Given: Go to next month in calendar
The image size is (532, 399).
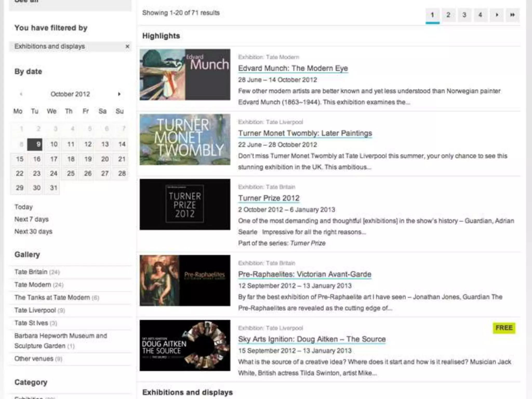Looking at the screenshot, I should pyautogui.click(x=119, y=94).
